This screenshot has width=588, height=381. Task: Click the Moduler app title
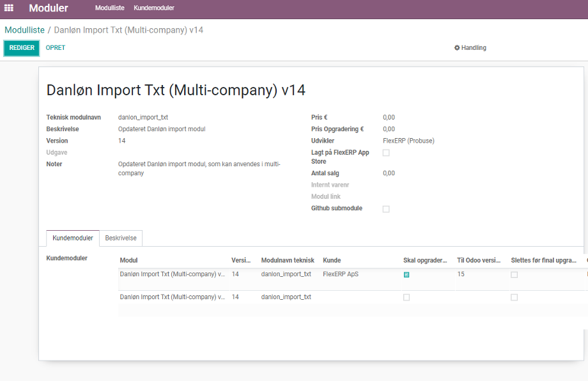49,8
